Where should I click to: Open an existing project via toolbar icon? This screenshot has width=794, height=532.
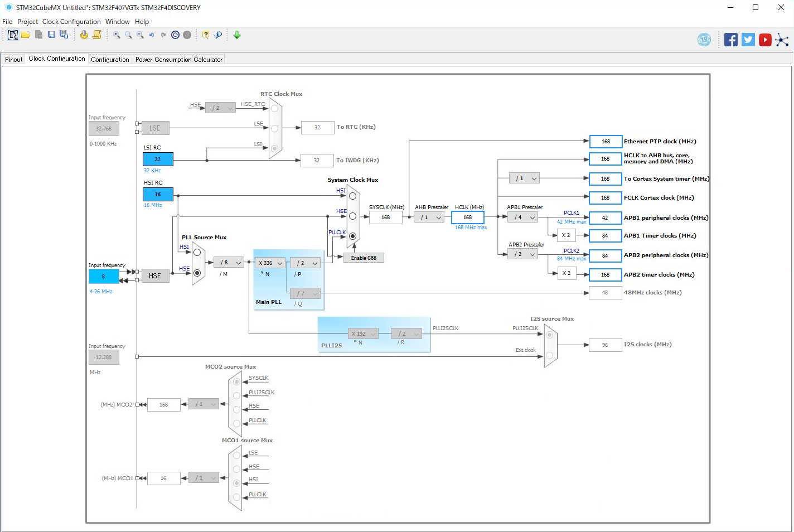(x=26, y=35)
